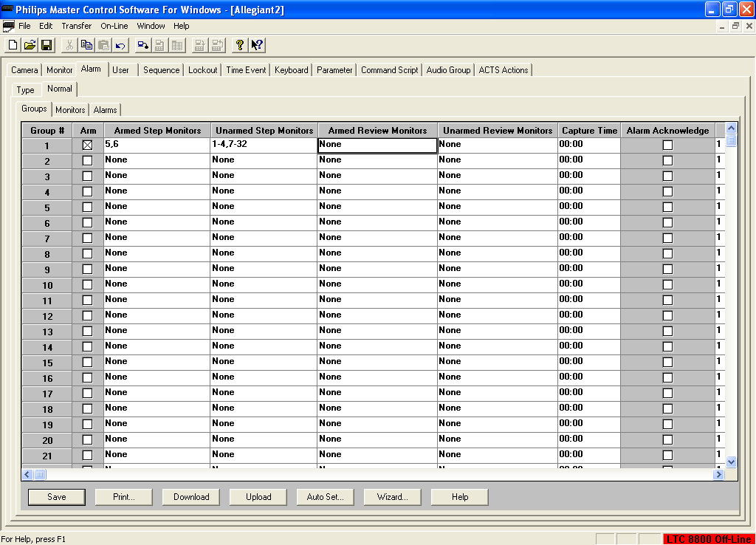Viewport: 756px width, 545px height.
Task: Click the document icon left of File menu
Action: click(8, 26)
